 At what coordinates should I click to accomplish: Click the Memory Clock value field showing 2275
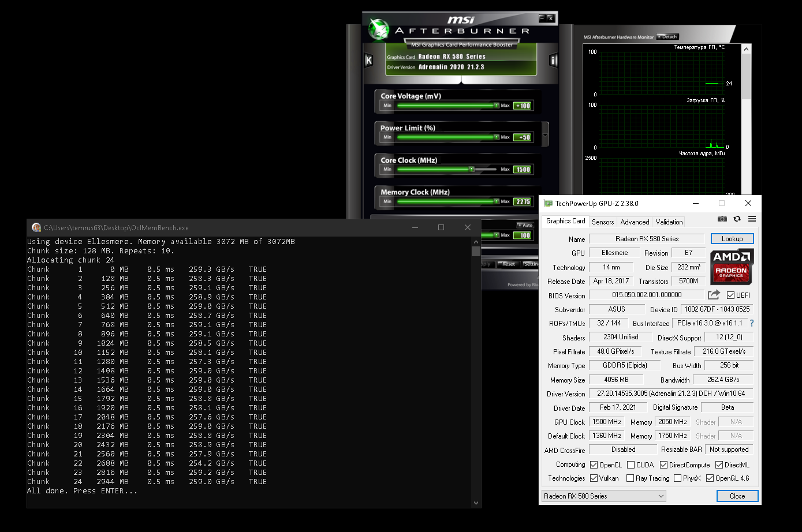click(x=523, y=201)
